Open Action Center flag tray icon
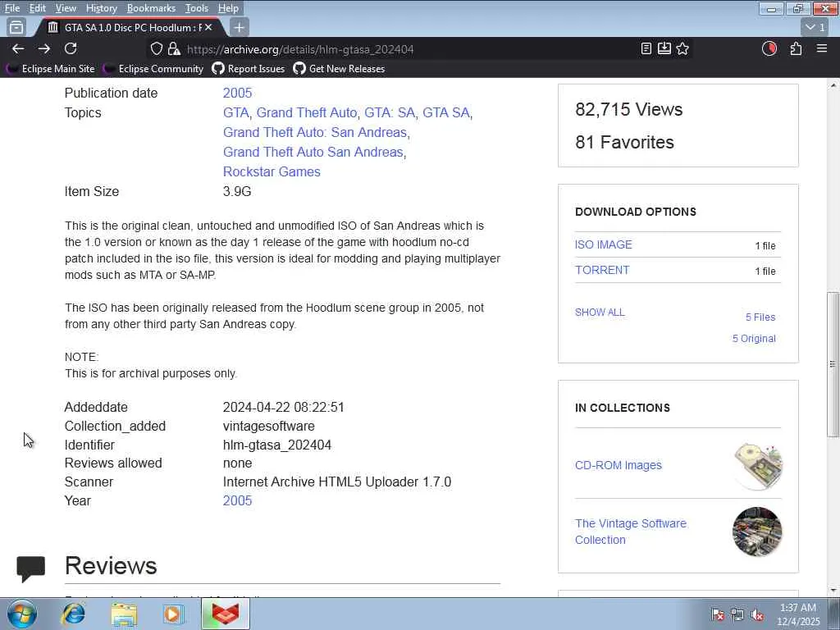The width and height of the screenshot is (840, 630). (718, 614)
